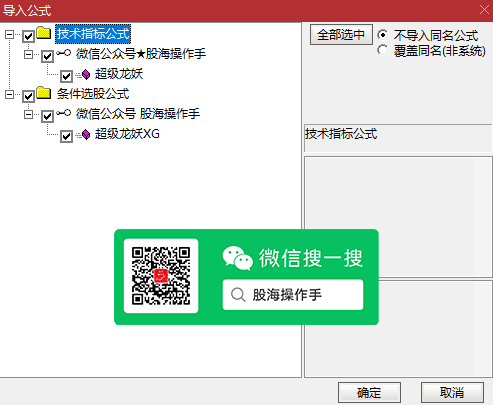Click the magenta formula icon beside 超级龙妖
The width and height of the screenshot is (493, 405).
click(85, 74)
